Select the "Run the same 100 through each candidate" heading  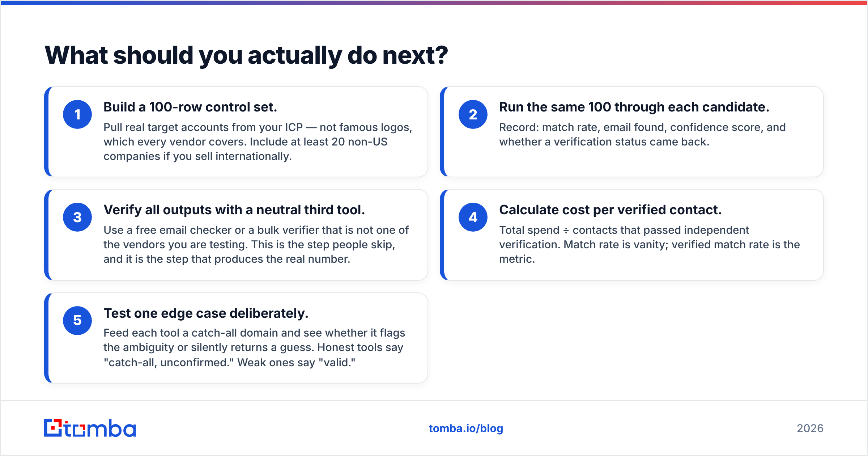point(634,107)
